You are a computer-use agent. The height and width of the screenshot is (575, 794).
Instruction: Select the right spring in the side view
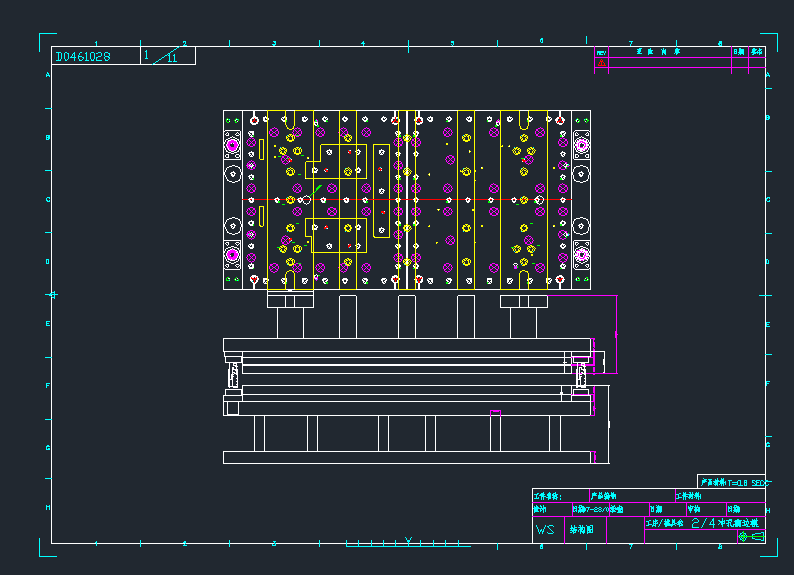pyautogui.click(x=580, y=375)
